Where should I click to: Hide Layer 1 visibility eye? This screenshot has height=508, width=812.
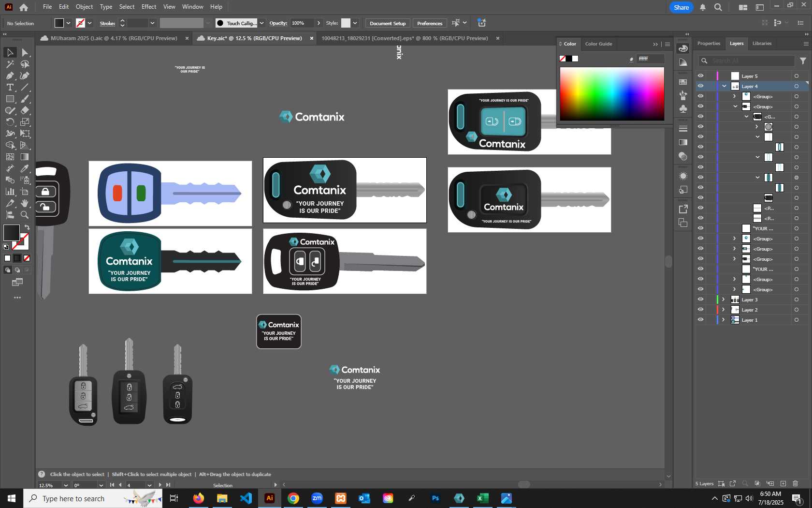[x=700, y=320]
